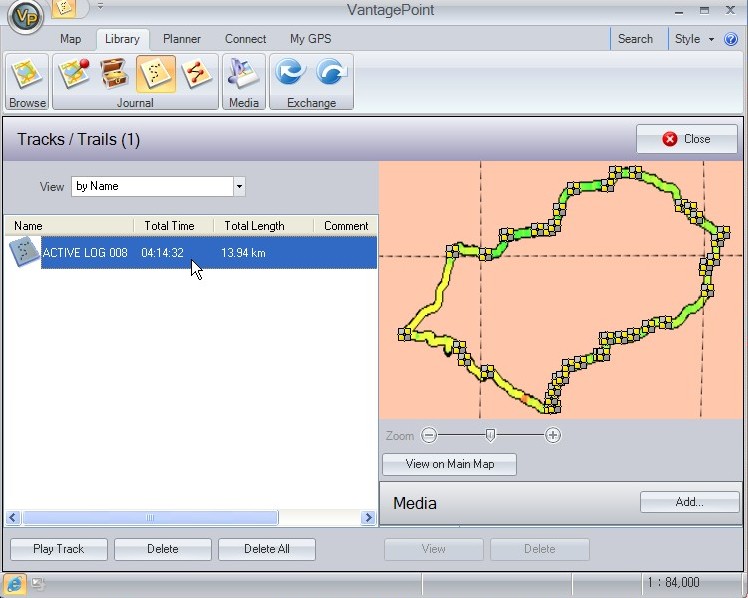
Task: Click the track icon beside ACTIVE LOG 008
Action: tap(24, 252)
